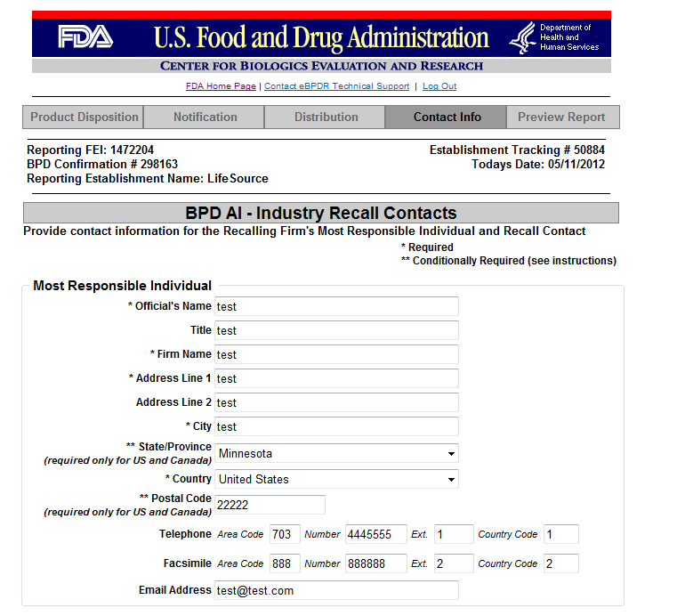Focus the Facsimile Number field
The image size is (677, 616).
375,563
